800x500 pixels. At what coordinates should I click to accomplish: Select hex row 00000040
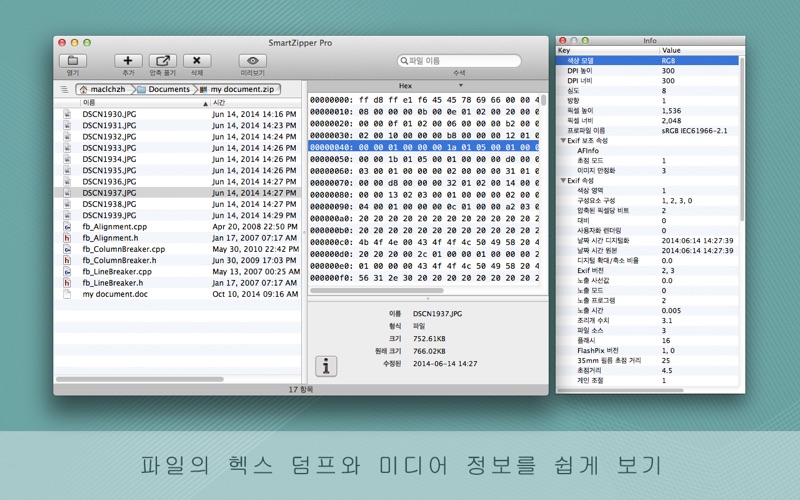coord(423,147)
